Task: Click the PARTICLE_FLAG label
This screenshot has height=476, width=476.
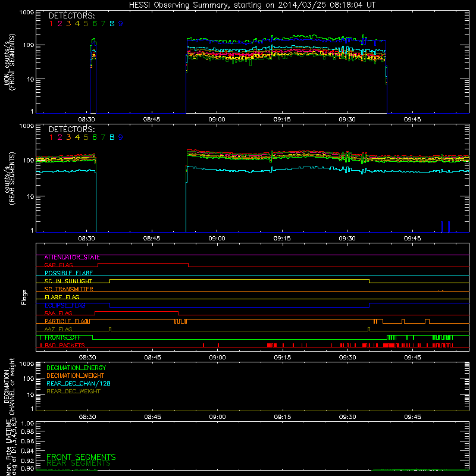Action: tap(67, 321)
